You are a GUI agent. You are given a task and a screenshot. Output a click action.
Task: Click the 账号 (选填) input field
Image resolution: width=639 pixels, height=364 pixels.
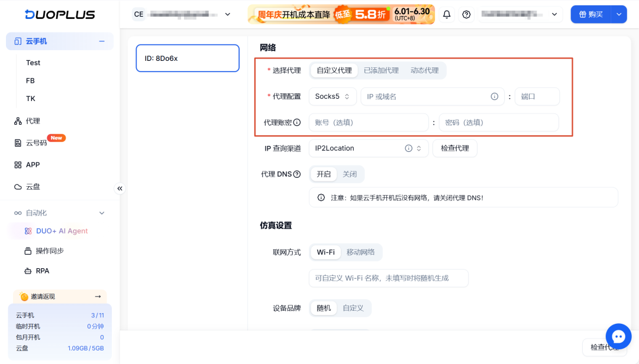(x=369, y=122)
